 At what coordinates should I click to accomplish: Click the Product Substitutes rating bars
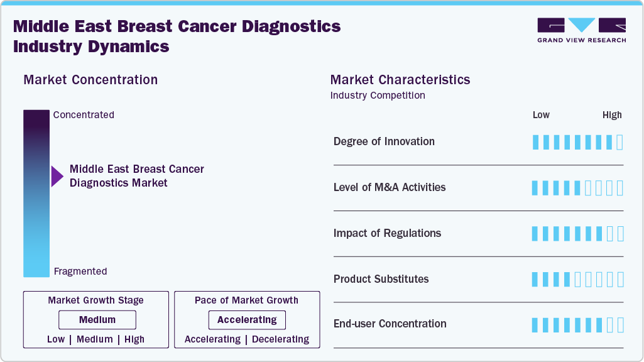pyautogui.click(x=577, y=279)
